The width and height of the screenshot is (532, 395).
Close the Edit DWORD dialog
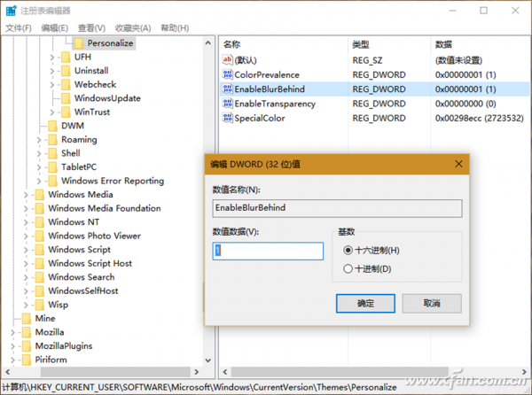pyautogui.click(x=458, y=164)
